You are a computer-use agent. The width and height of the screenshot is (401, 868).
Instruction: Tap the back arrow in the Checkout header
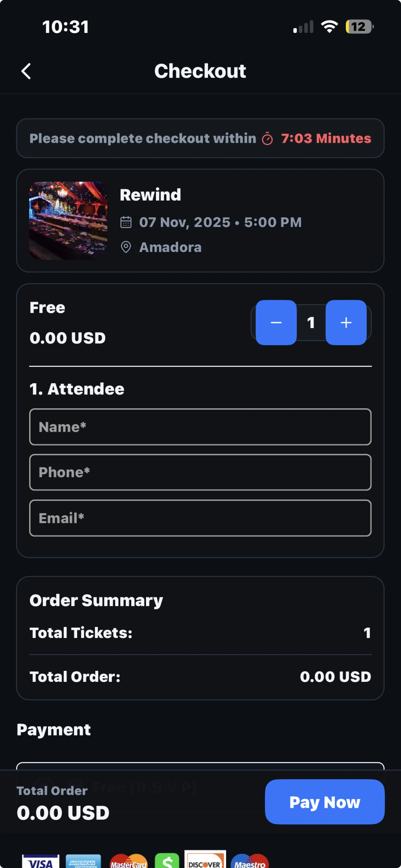[26, 71]
